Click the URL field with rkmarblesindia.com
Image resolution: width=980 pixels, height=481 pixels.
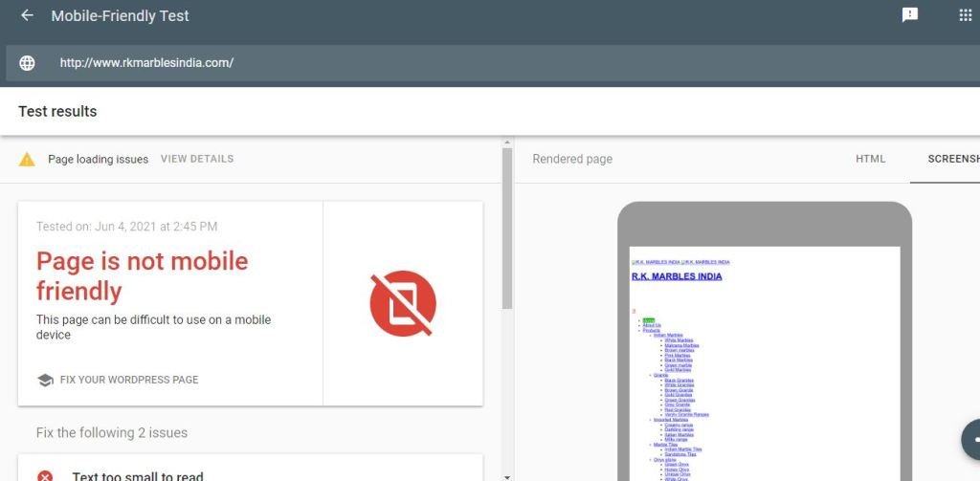point(493,62)
